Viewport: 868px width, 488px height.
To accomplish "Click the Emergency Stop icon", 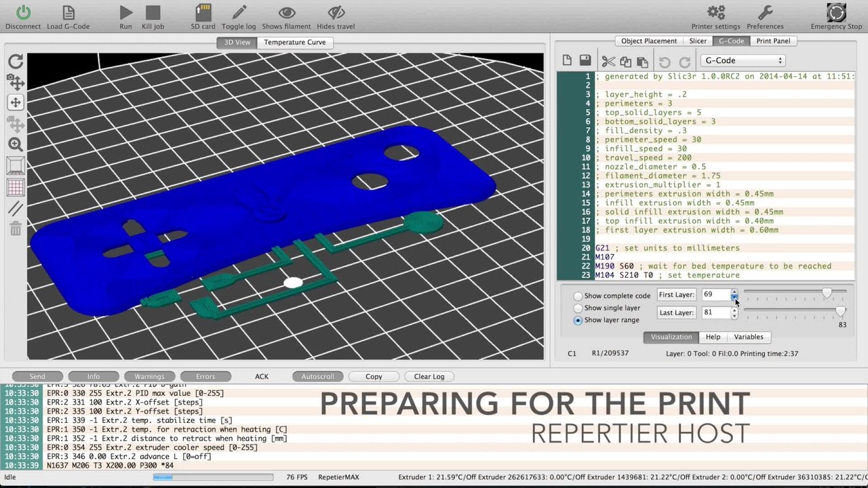I will (x=836, y=12).
